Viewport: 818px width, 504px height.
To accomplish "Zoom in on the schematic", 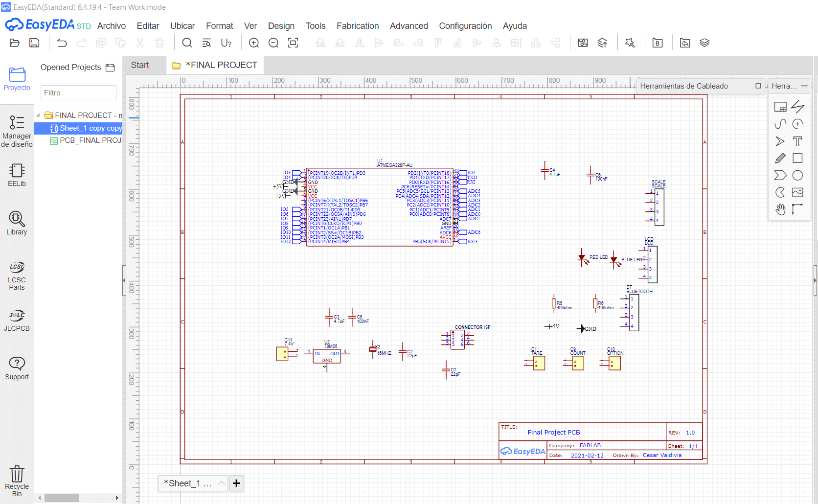I will (254, 43).
